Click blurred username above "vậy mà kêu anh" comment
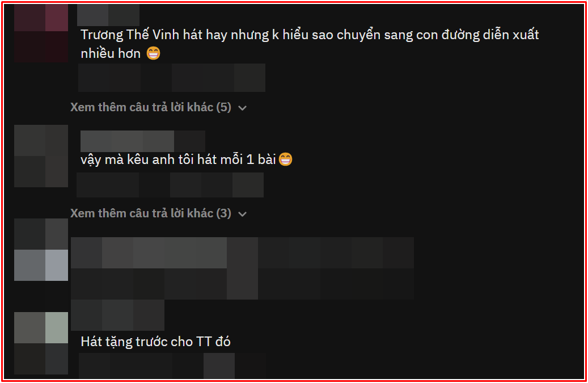Image resolution: width=588 pixels, height=383 pixels. pos(142,141)
